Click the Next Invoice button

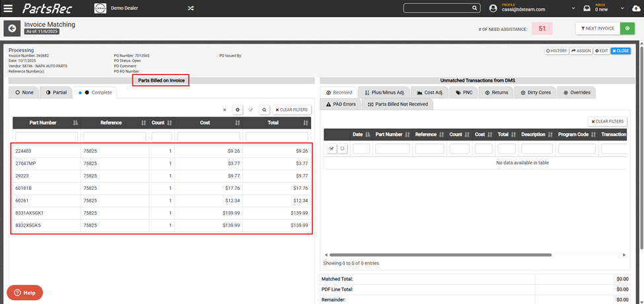pos(598,28)
